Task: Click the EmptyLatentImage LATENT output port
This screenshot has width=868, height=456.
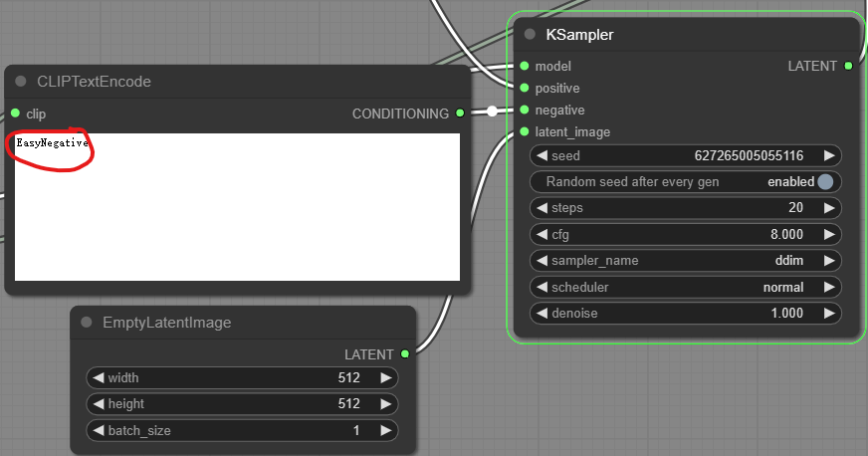Action: [405, 353]
